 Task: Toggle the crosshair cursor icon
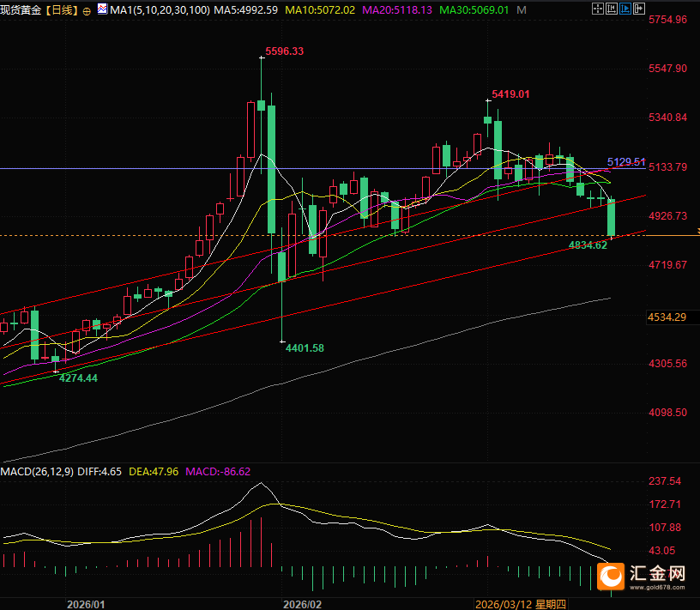tap(598, 9)
